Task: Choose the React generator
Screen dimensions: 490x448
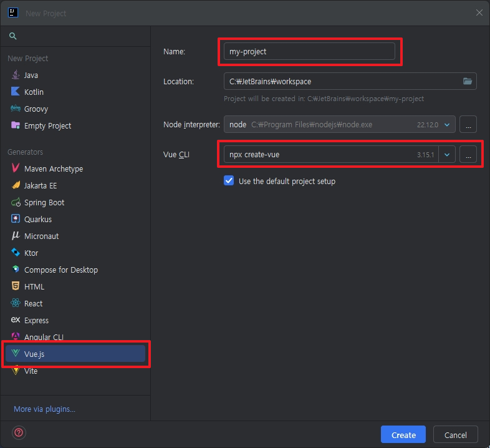Action: (x=75, y=304)
